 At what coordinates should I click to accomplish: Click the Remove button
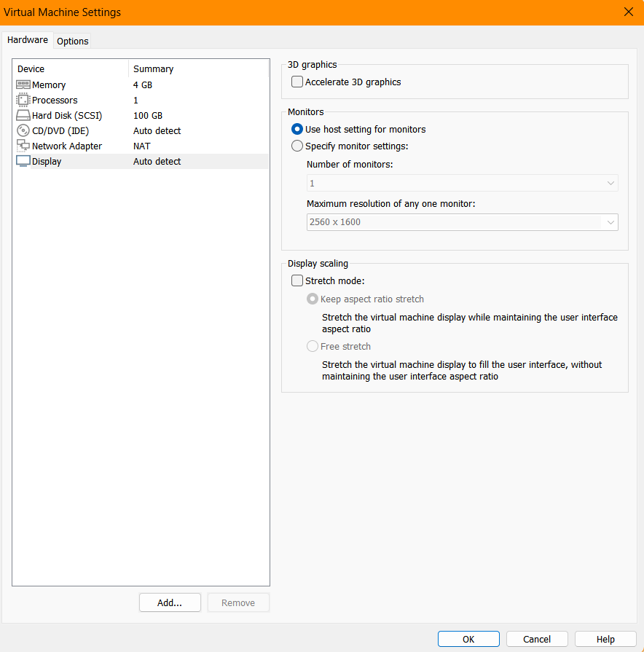[238, 602]
